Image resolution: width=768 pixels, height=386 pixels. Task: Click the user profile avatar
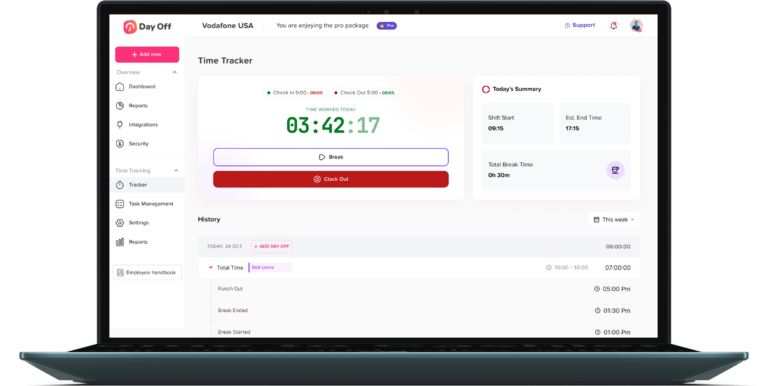click(636, 26)
